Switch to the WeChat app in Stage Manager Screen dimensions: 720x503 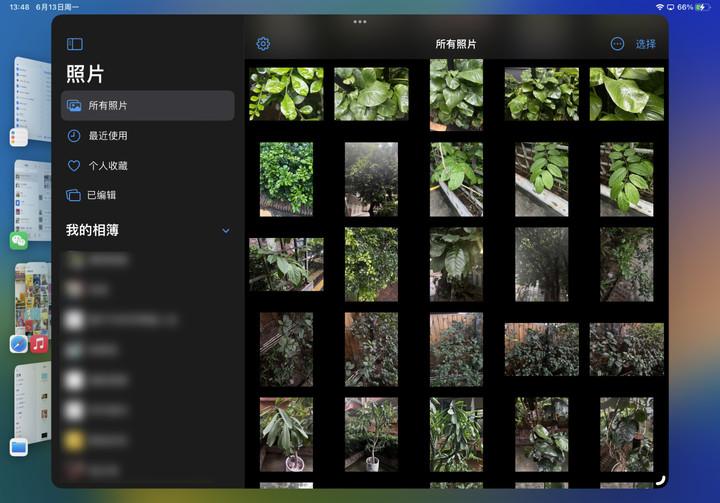18,240
